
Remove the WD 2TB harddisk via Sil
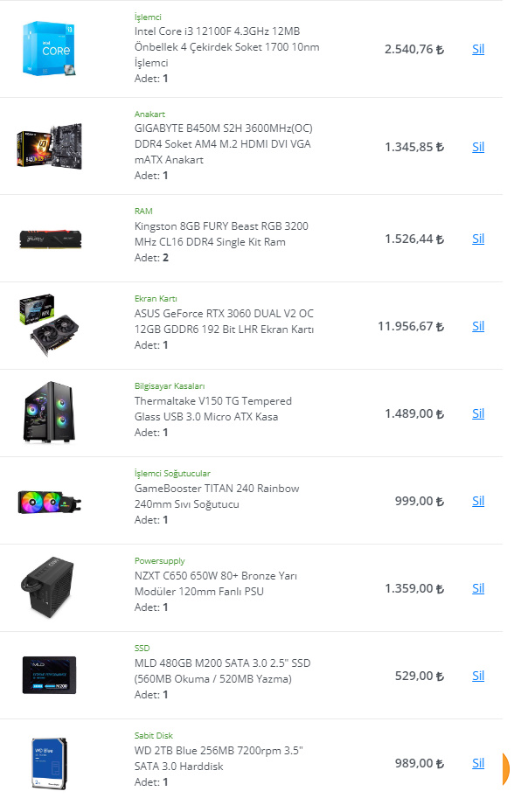478,763
